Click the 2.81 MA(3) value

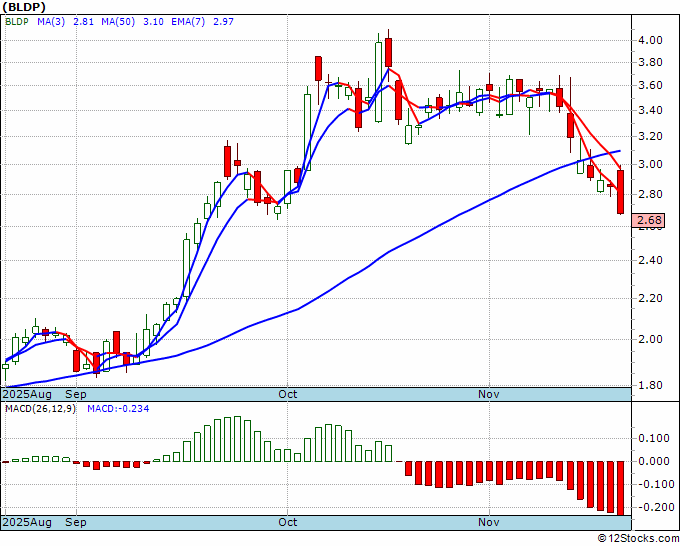pos(83,21)
